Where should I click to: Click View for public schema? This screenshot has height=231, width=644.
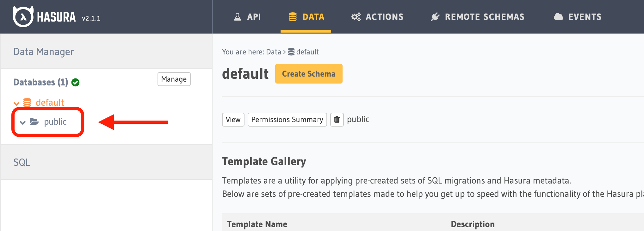click(x=233, y=120)
